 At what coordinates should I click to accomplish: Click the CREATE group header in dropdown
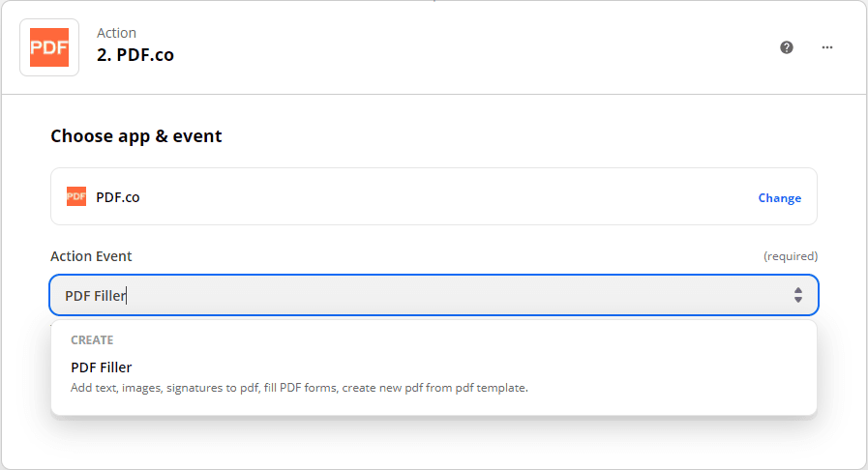92,340
